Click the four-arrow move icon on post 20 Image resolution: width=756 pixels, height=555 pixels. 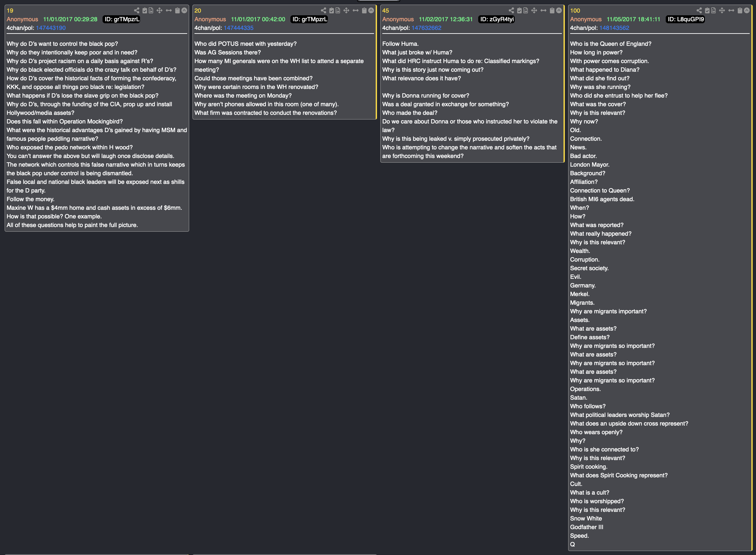pyautogui.click(x=346, y=10)
